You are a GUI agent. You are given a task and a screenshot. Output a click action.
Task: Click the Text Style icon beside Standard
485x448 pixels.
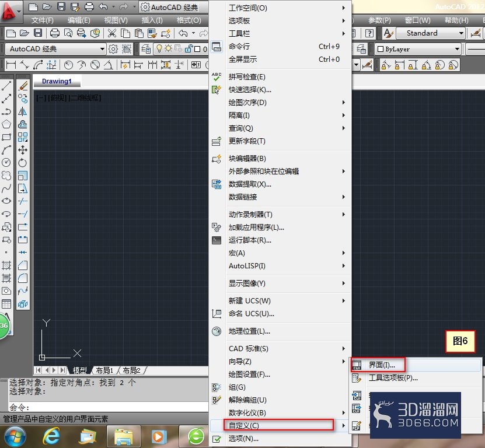point(388,33)
